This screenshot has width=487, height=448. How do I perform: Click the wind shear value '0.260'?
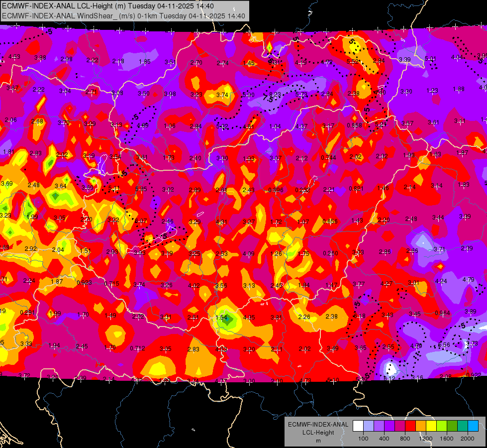coord(330,253)
